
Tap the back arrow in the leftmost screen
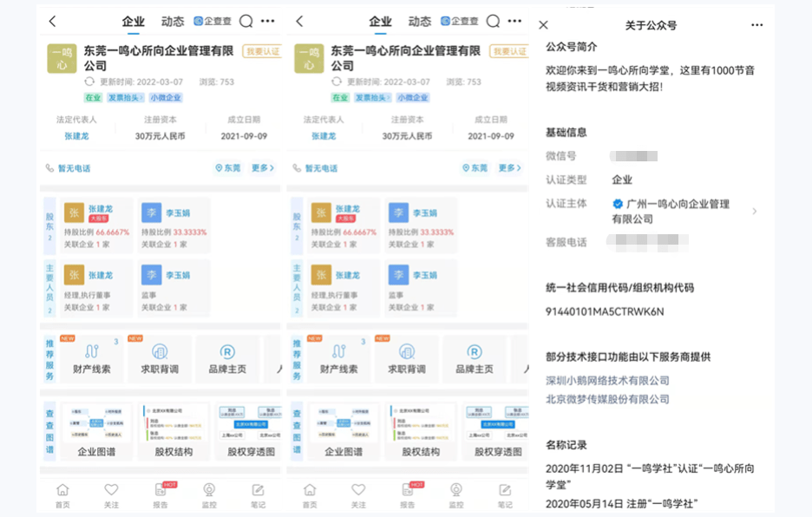pos(53,22)
